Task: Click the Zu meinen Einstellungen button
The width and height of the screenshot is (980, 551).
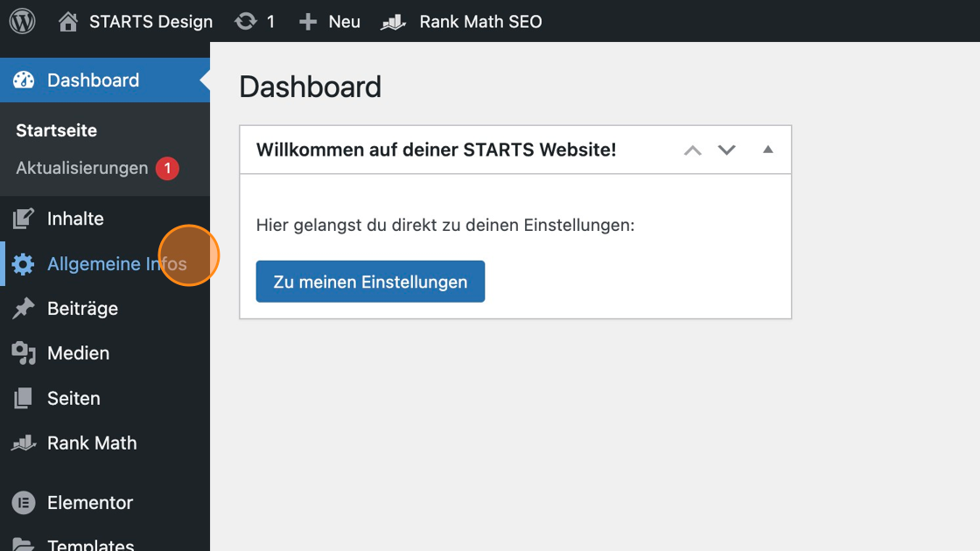Action: 371,282
